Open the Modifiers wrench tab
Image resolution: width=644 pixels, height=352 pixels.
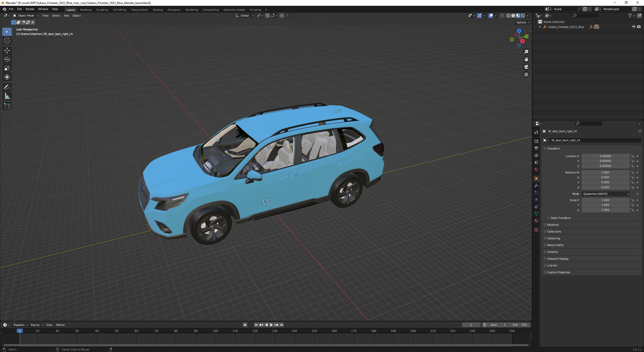[x=536, y=186]
